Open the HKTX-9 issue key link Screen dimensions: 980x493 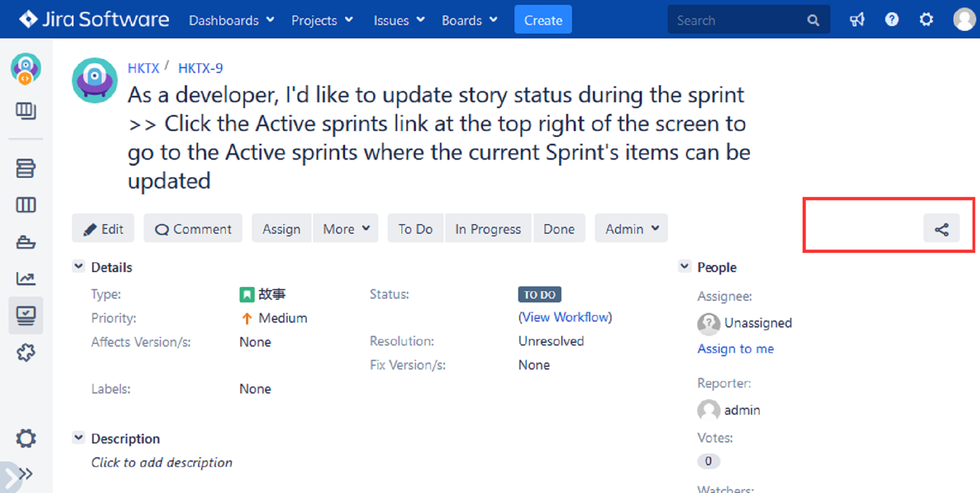point(201,68)
